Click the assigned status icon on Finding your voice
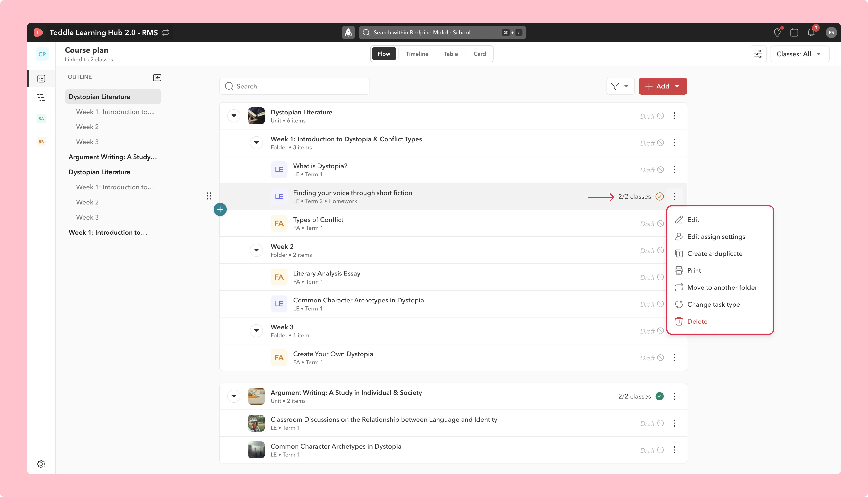 click(x=659, y=197)
